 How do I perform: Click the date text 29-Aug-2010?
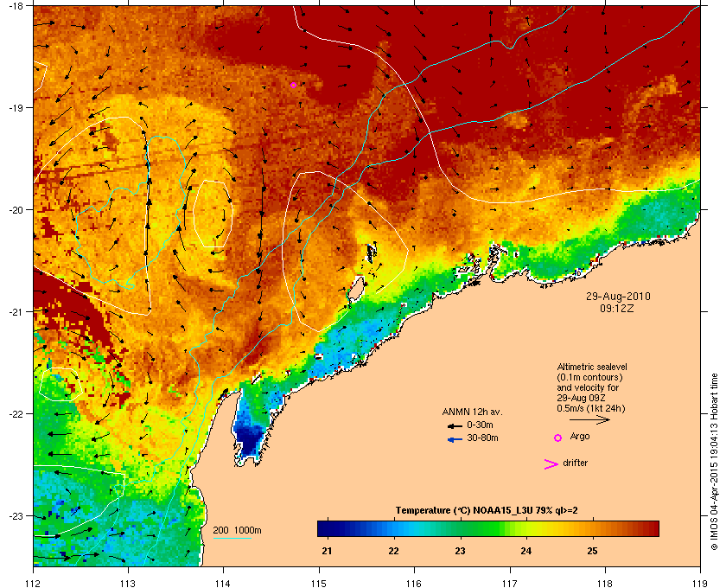[618, 296]
